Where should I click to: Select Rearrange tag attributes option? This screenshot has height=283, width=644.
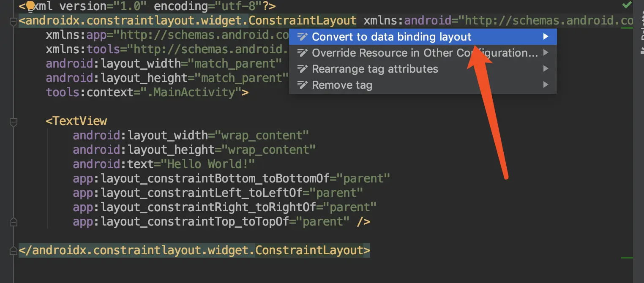coord(423,69)
